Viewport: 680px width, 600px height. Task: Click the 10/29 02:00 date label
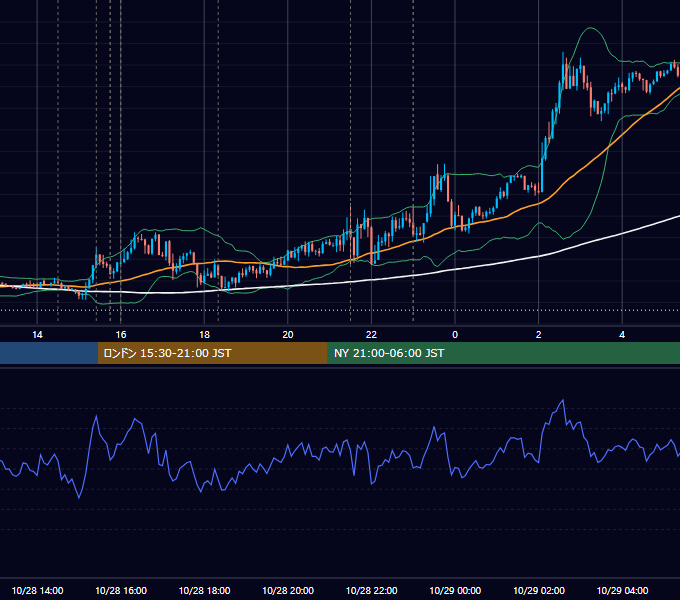tap(539, 590)
